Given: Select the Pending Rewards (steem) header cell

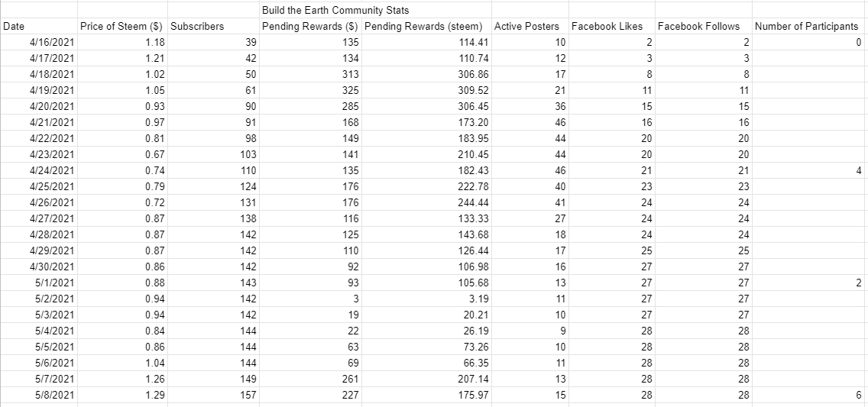Looking at the screenshot, I should (x=427, y=26).
